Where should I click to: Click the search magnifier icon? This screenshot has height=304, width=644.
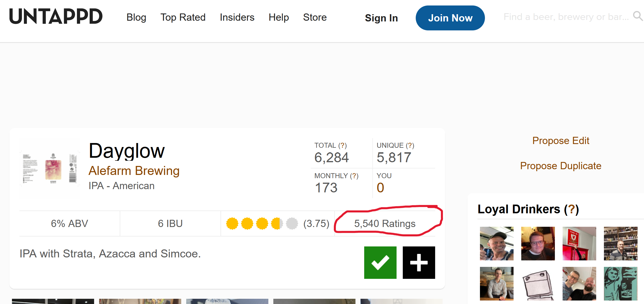pos(638,16)
